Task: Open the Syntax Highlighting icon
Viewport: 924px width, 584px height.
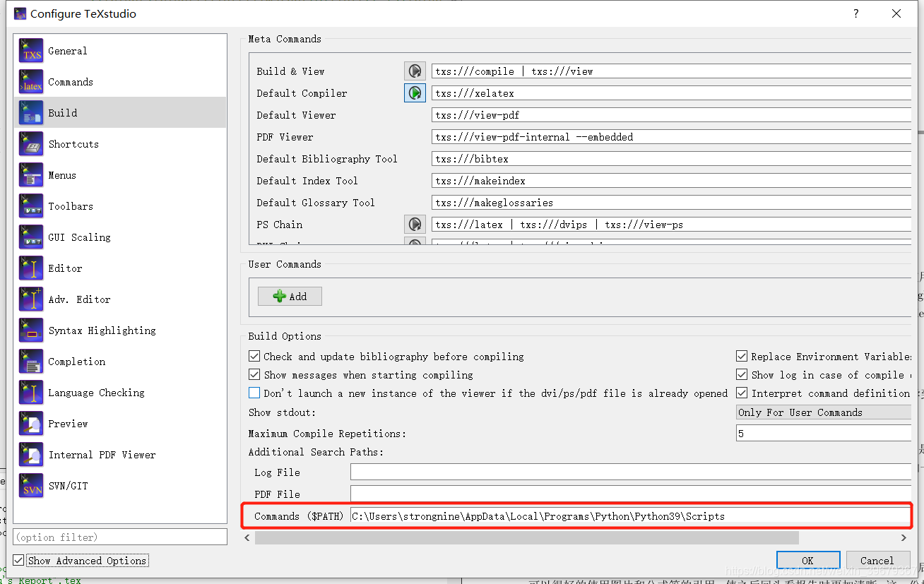Action: [31, 330]
